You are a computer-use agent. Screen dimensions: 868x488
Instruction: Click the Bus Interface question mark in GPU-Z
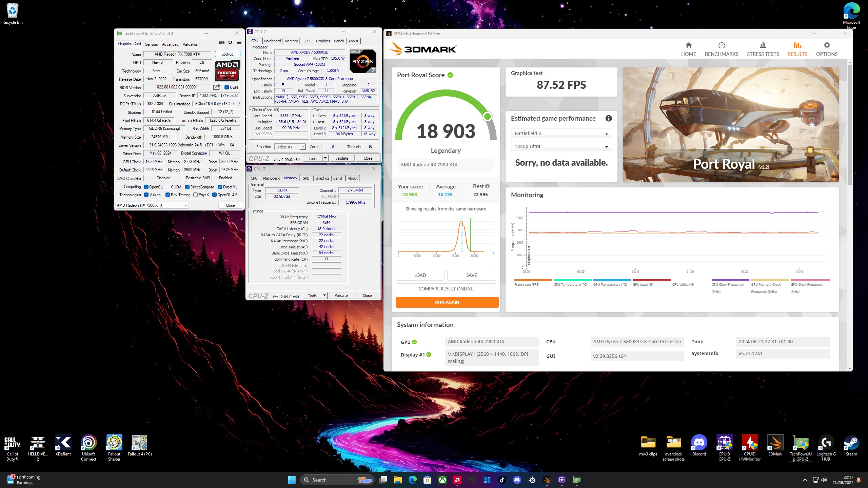(x=239, y=104)
